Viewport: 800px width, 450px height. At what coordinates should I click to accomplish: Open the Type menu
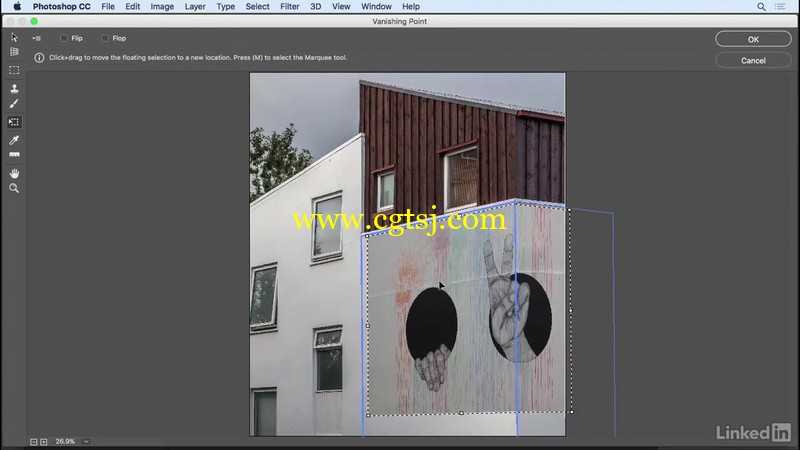(226, 7)
